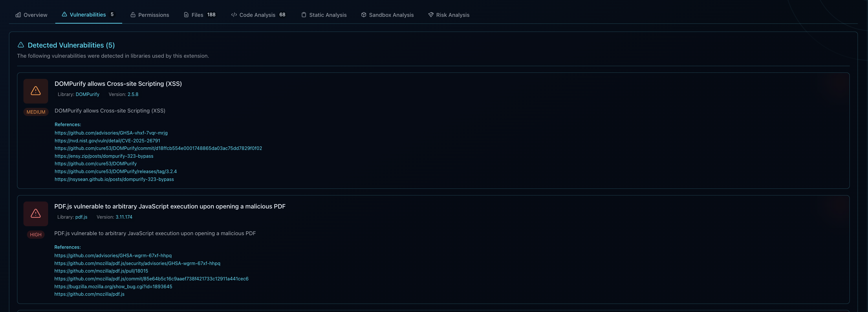Open the Risk Analysis tab
Viewport: 868px width, 312px height.
click(448, 15)
